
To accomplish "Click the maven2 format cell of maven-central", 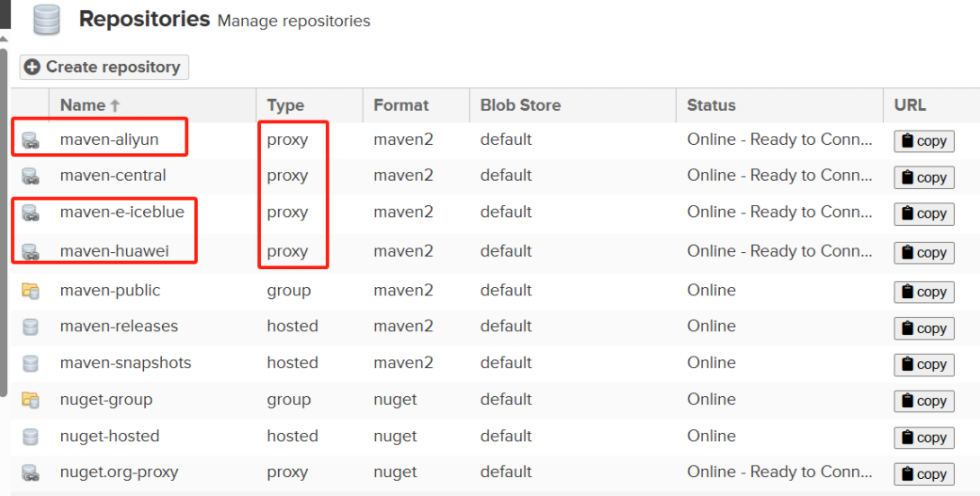I will 403,176.
